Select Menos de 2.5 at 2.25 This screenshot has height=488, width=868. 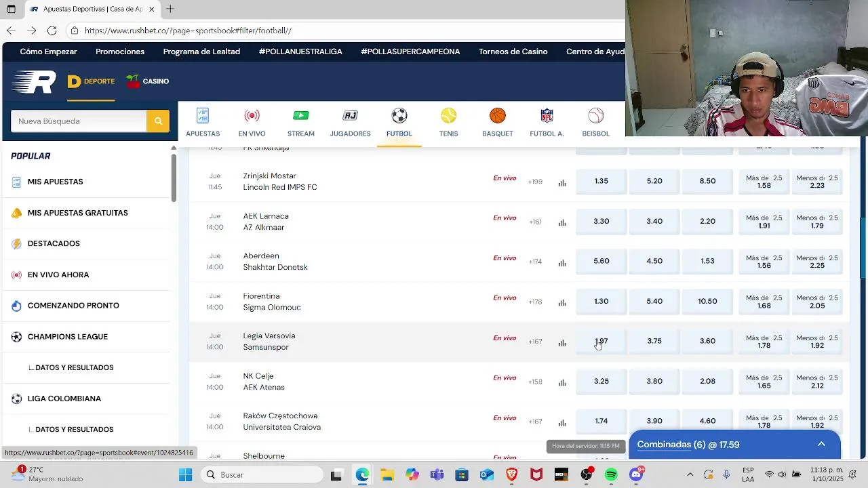(817, 261)
